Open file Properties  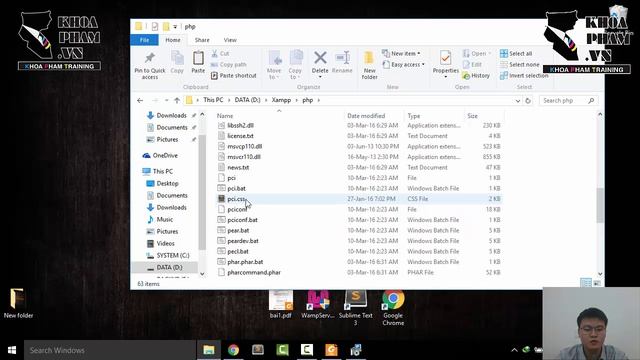tap(446, 64)
